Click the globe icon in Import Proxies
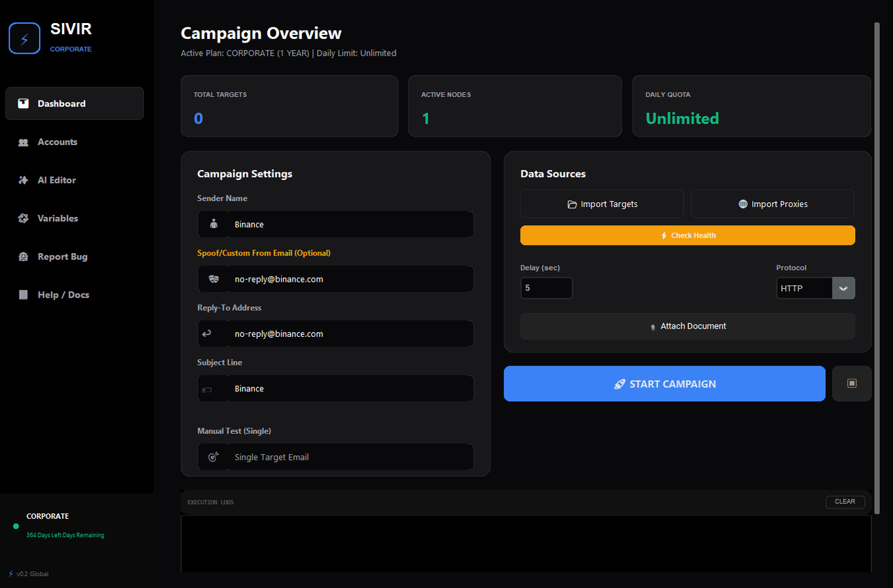 click(x=743, y=204)
